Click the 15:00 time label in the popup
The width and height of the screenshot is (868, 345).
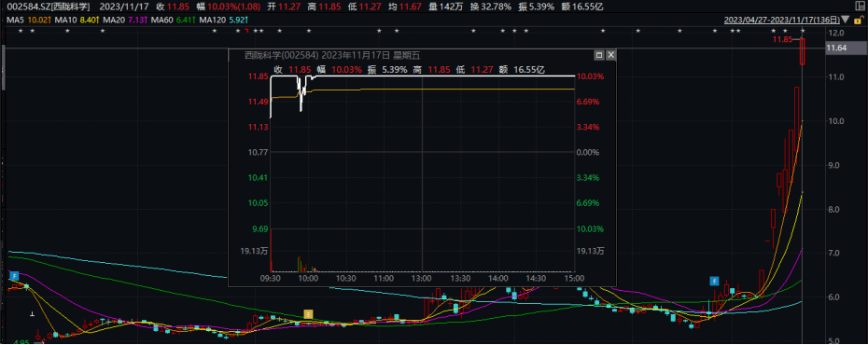pos(574,279)
